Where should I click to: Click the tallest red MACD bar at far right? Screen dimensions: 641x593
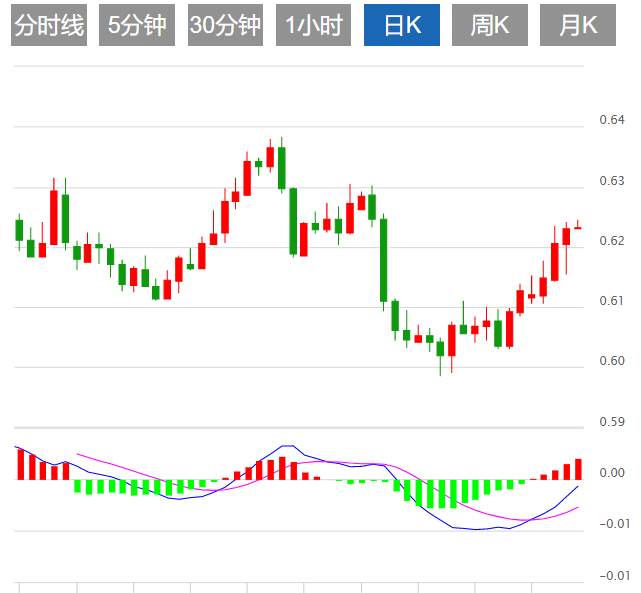point(578,469)
